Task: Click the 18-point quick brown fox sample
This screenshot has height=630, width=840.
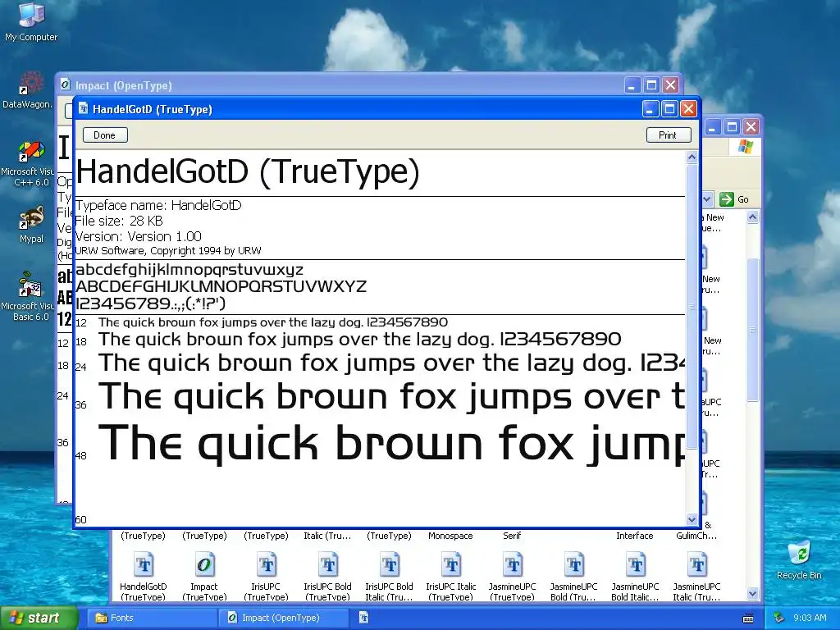Action: click(x=360, y=339)
